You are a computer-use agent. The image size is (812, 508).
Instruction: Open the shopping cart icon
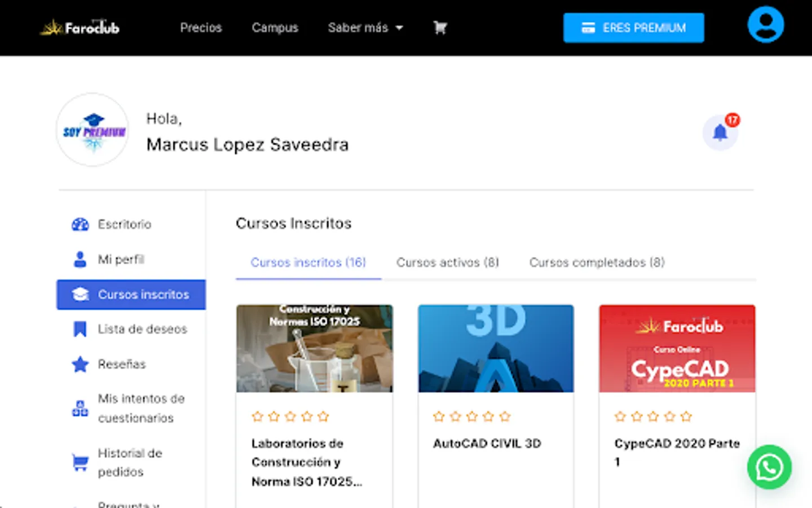pyautogui.click(x=440, y=27)
